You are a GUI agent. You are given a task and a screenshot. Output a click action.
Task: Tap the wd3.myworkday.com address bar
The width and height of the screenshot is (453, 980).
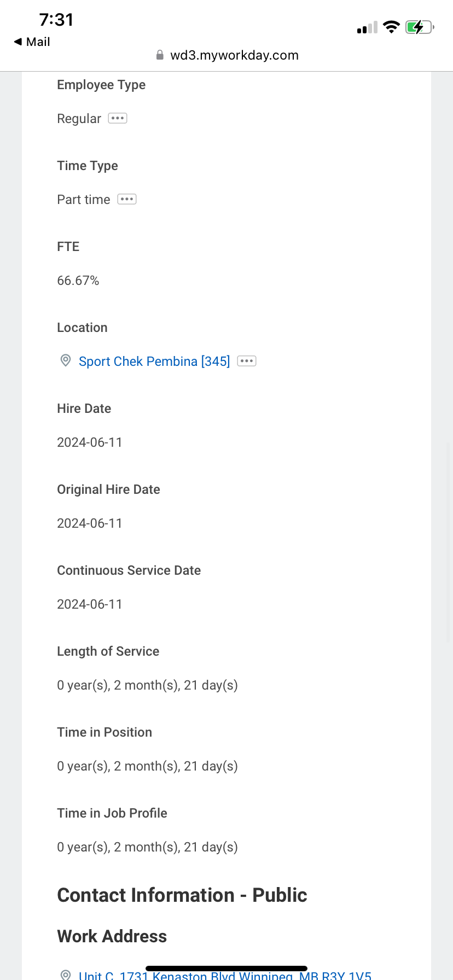(x=234, y=55)
